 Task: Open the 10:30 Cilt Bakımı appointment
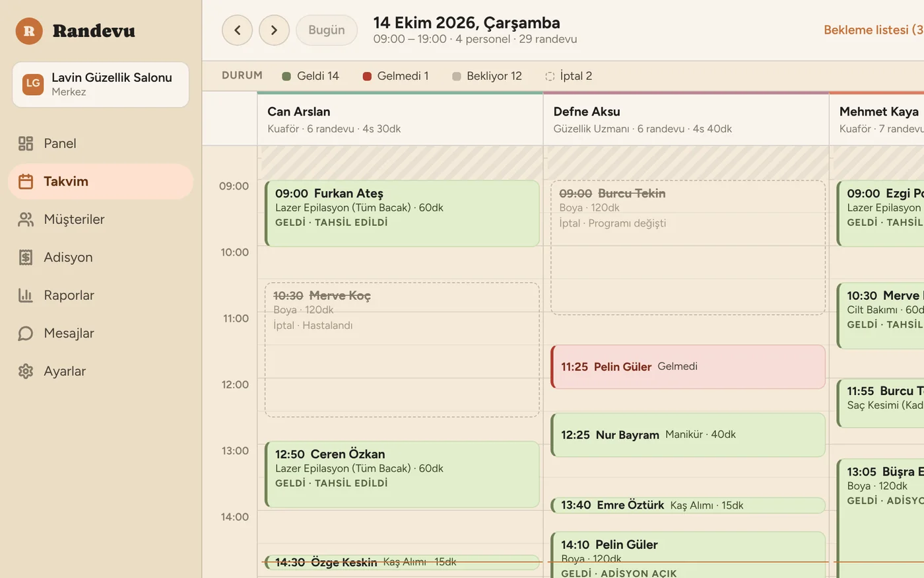coord(880,316)
